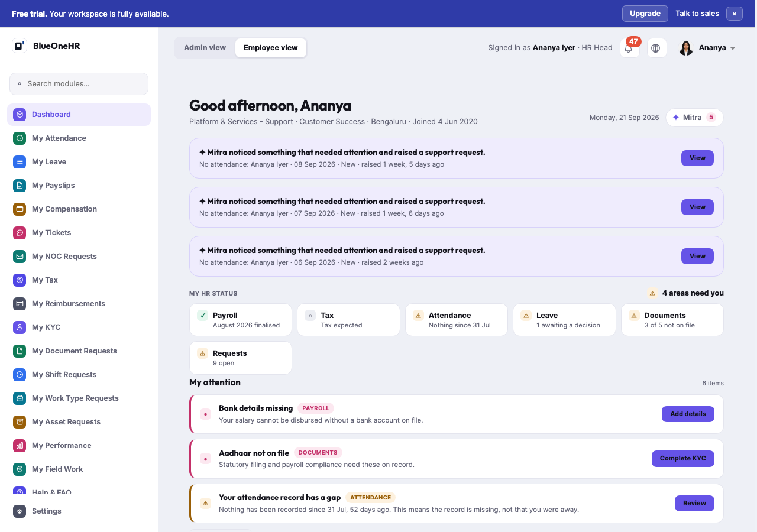Viewport: 757px width, 532px height.
Task: Click Ananya's profile avatar
Action: coord(686,48)
